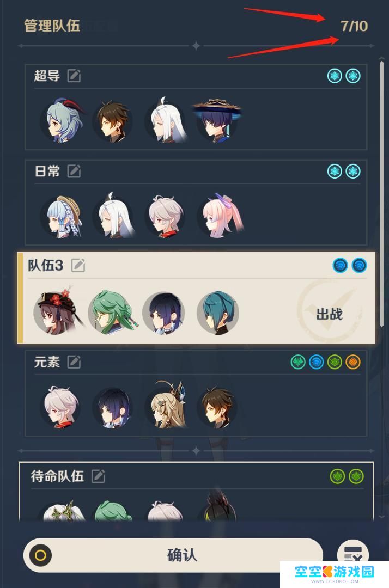
Task: Click the Geo element icon in 元素
Action: coord(353,362)
